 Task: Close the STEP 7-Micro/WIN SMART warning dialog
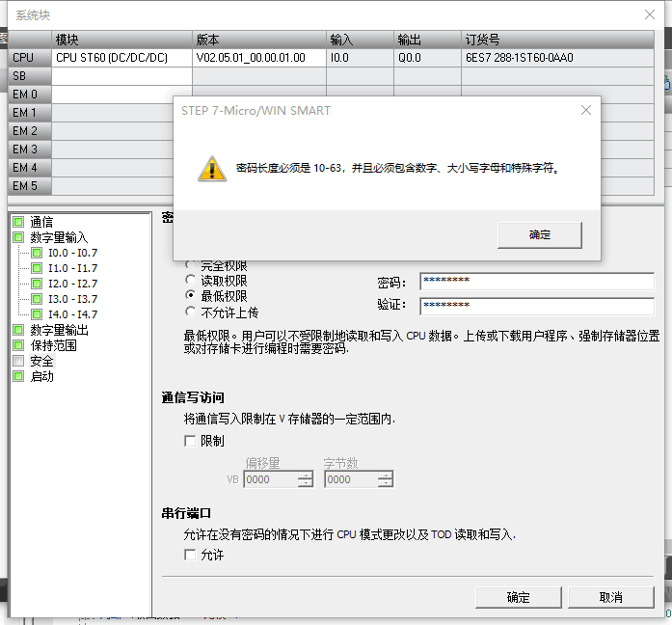tap(585, 111)
